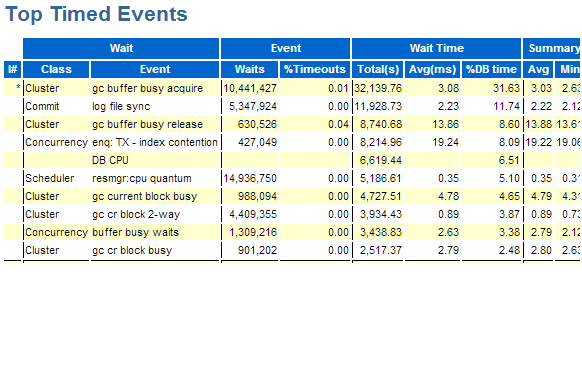
Task: Click the %DB time column header
Action: click(491, 69)
